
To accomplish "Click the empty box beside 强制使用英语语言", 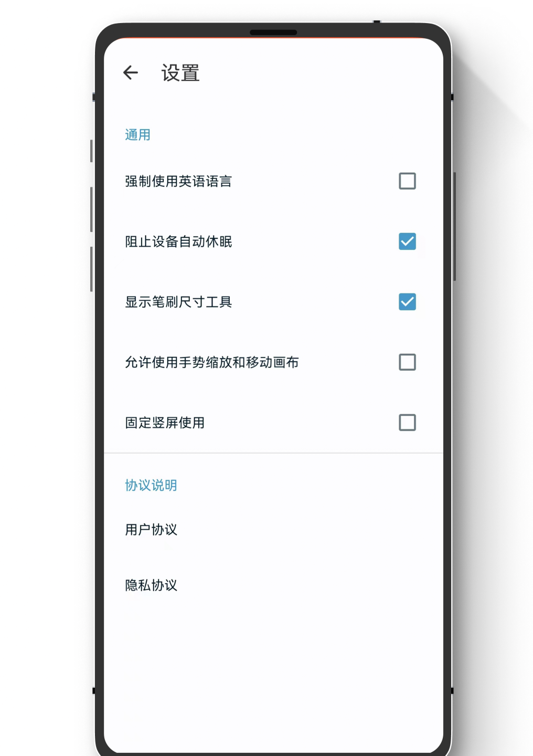I will click(407, 181).
